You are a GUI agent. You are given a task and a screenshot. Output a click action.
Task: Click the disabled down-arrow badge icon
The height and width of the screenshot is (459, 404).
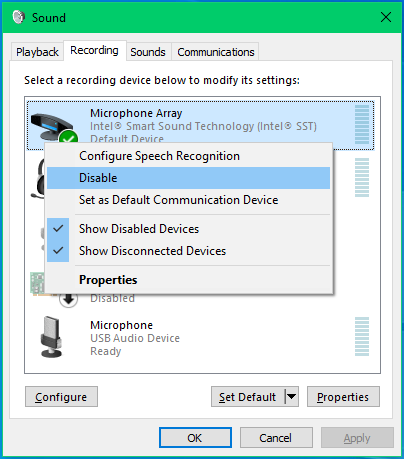68,300
